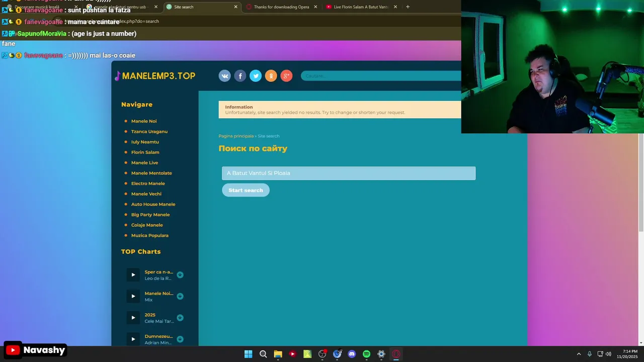
Task: Open Manele Noi category
Action: (144, 121)
